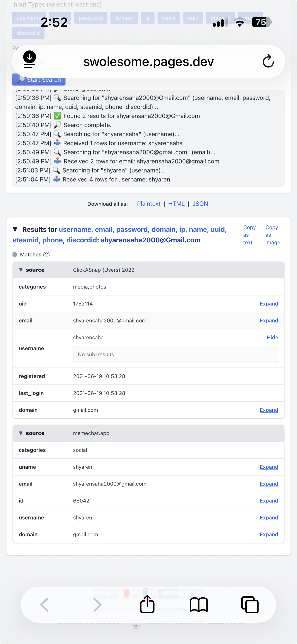The image size is (297, 644).
Task: Collapse the memechat.app source row
Action: (x=21, y=433)
